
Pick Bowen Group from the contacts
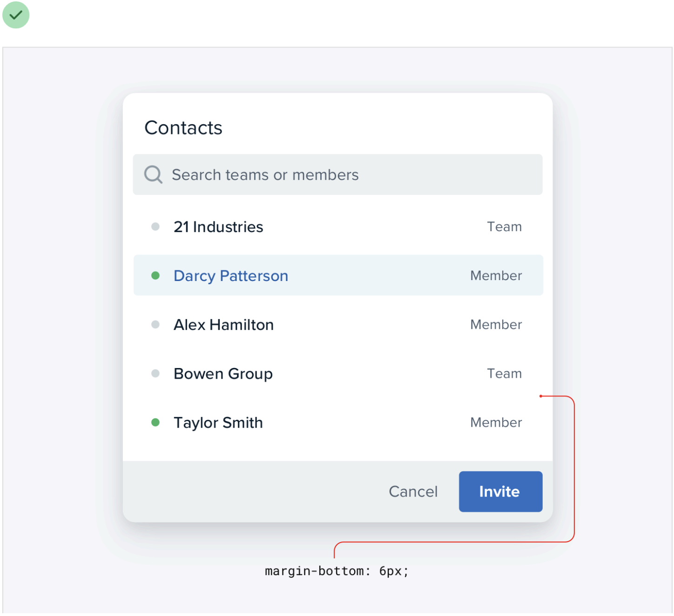(x=223, y=374)
